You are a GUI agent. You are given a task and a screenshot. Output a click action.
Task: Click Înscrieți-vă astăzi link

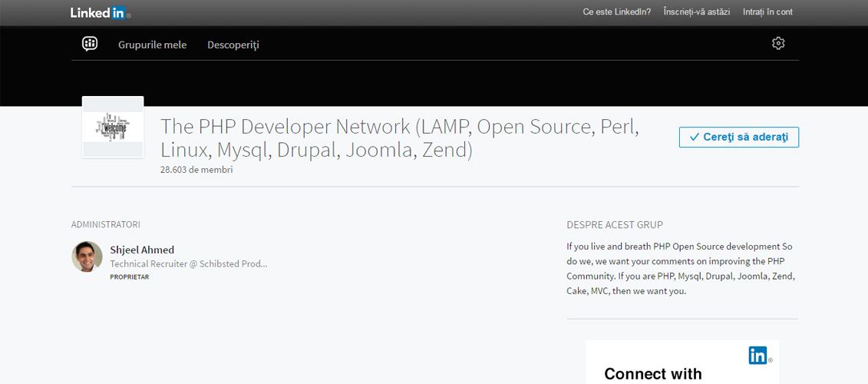point(696,12)
